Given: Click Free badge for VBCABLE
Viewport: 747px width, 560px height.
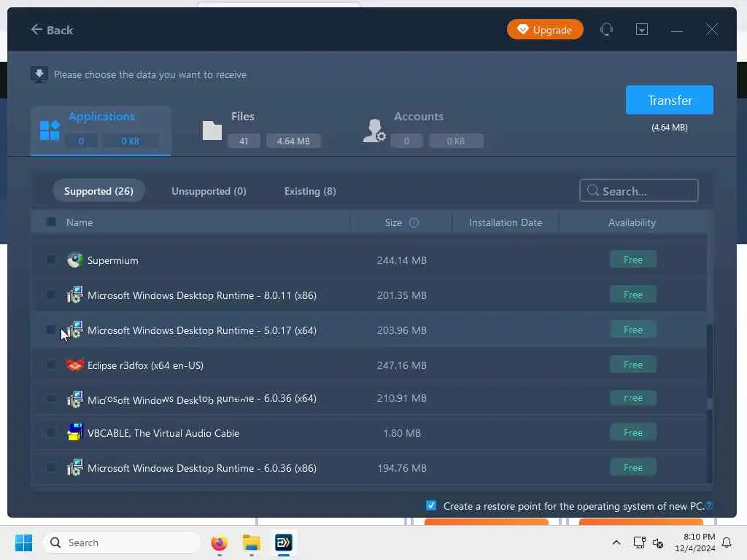Looking at the screenshot, I should 632,432.
